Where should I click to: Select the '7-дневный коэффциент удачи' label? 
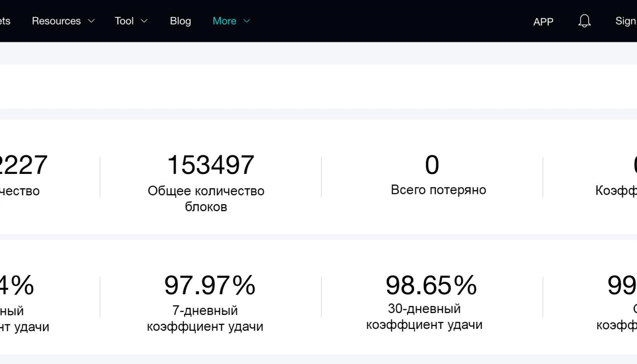(x=205, y=318)
